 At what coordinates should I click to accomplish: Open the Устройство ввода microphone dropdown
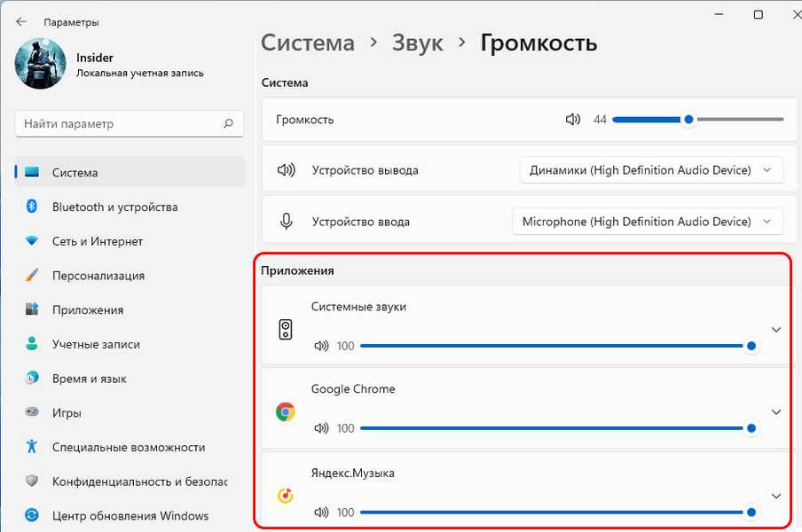648,222
